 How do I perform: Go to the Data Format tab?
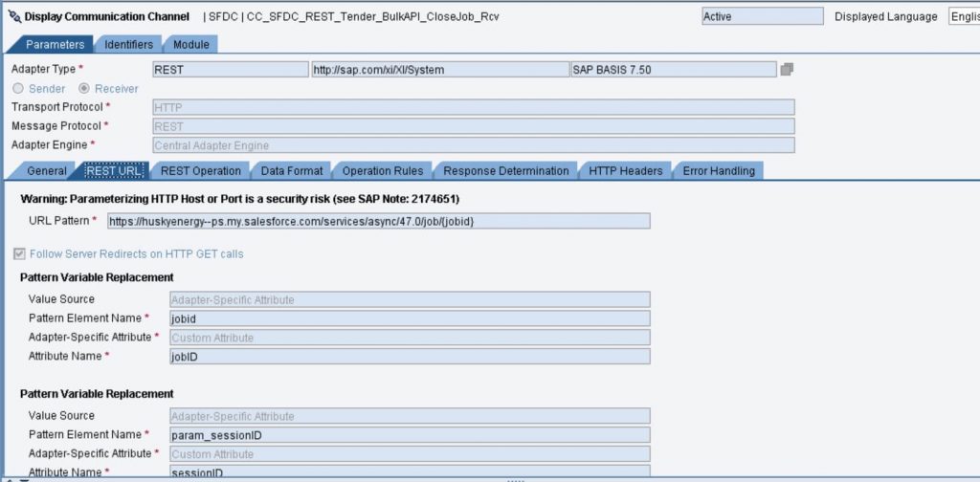click(292, 170)
